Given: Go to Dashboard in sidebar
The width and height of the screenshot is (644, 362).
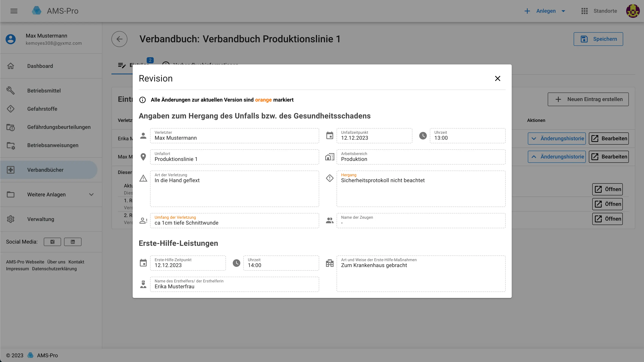Looking at the screenshot, I should (40, 66).
